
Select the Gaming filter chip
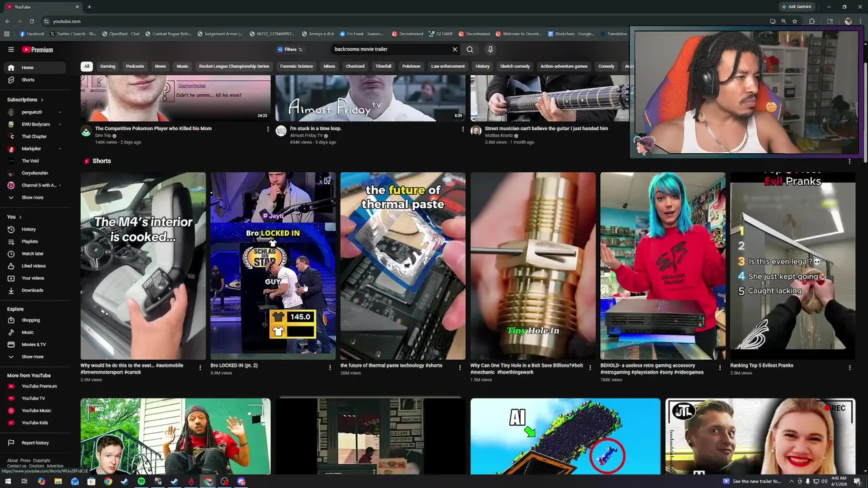pyautogui.click(x=108, y=66)
